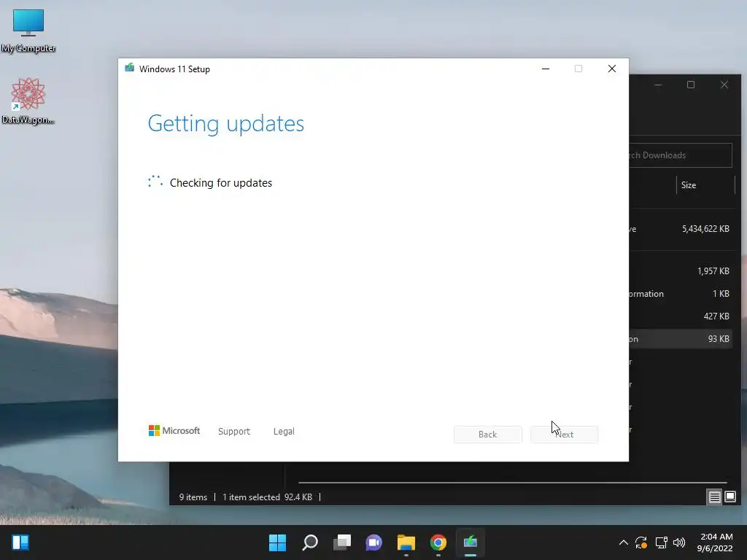
Task: Minimize the Windows 11 Setup window
Action: click(x=546, y=69)
